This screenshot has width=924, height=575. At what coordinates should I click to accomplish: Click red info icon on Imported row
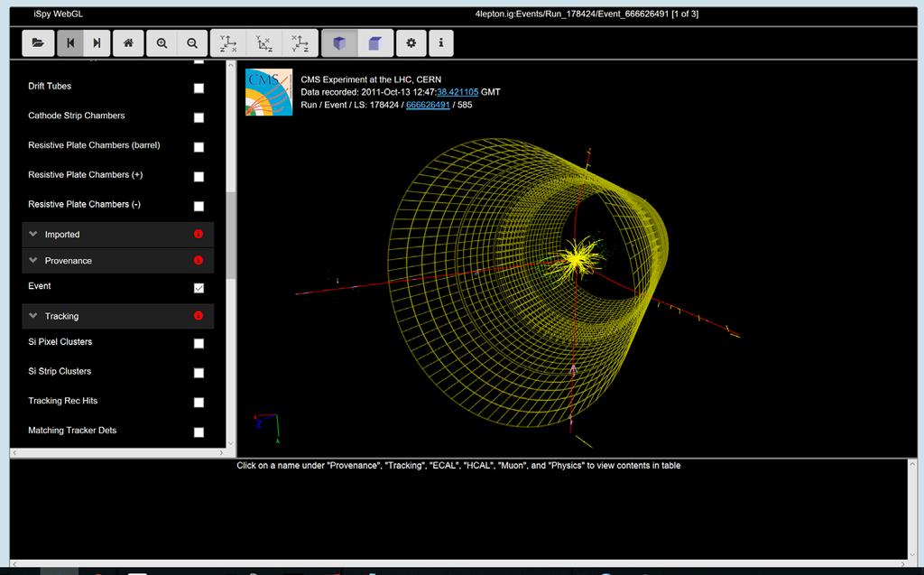click(x=199, y=234)
